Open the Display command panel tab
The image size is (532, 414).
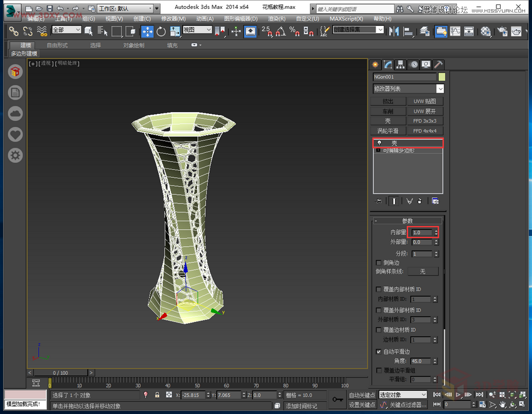tap(426, 65)
